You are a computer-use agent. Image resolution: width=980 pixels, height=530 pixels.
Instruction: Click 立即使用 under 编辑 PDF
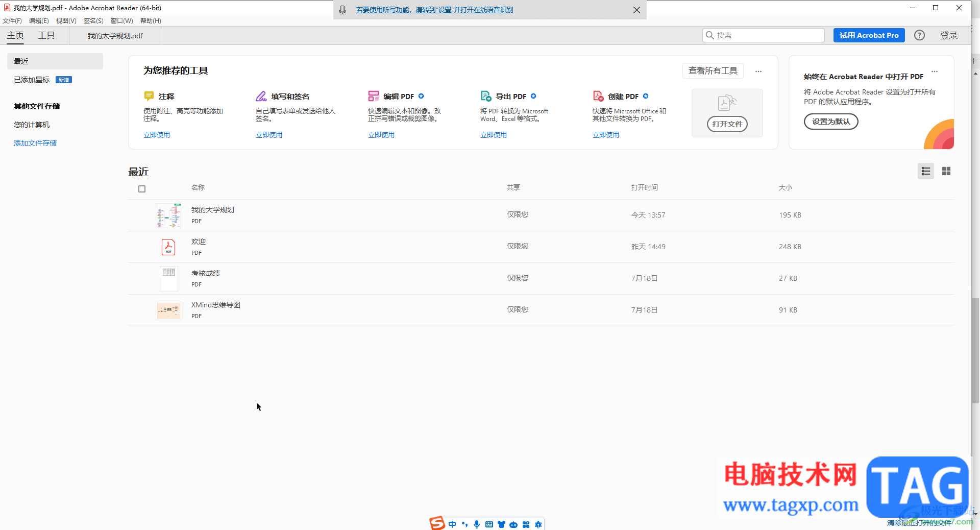click(x=381, y=135)
